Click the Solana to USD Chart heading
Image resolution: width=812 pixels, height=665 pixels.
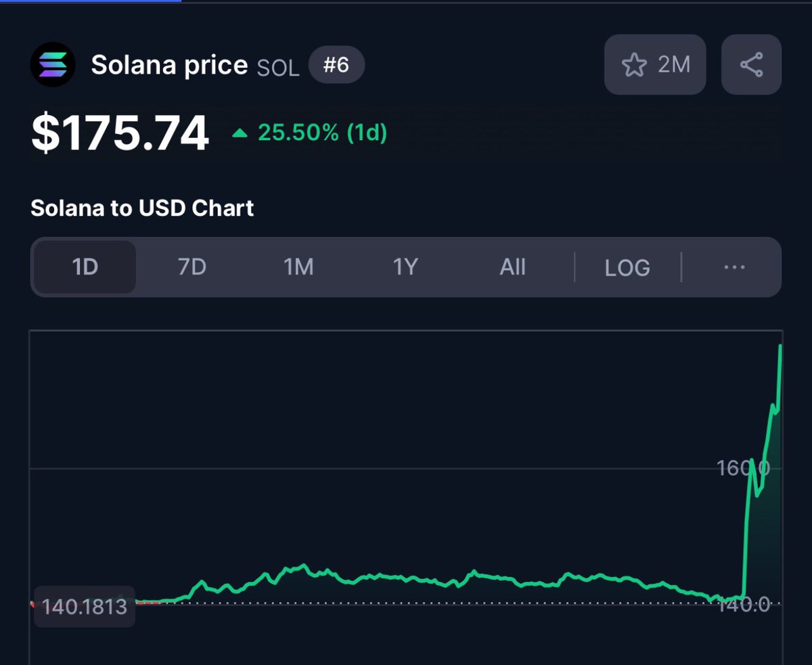pyautogui.click(x=141, y=208)
